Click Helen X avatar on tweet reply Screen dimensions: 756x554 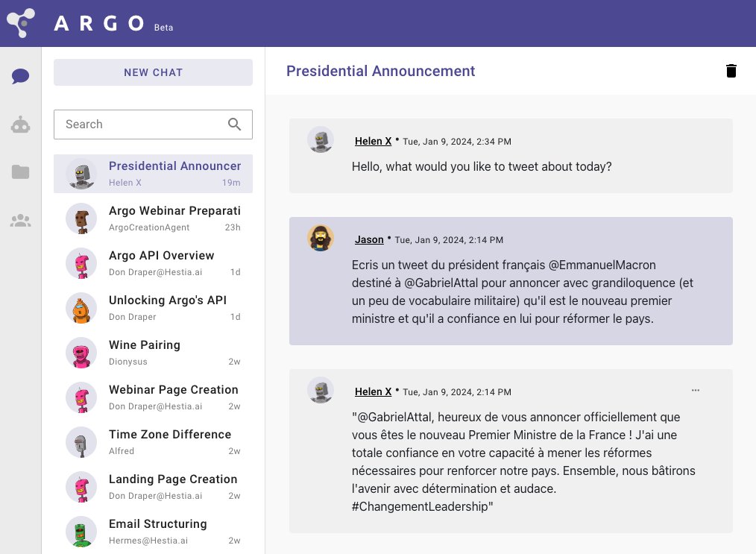click(x=321, y=390)
